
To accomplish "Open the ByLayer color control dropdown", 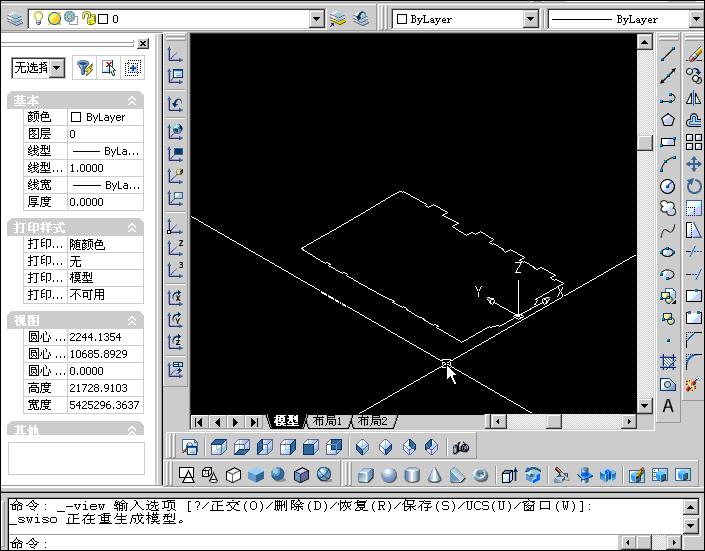I will [x=531, y=19].
